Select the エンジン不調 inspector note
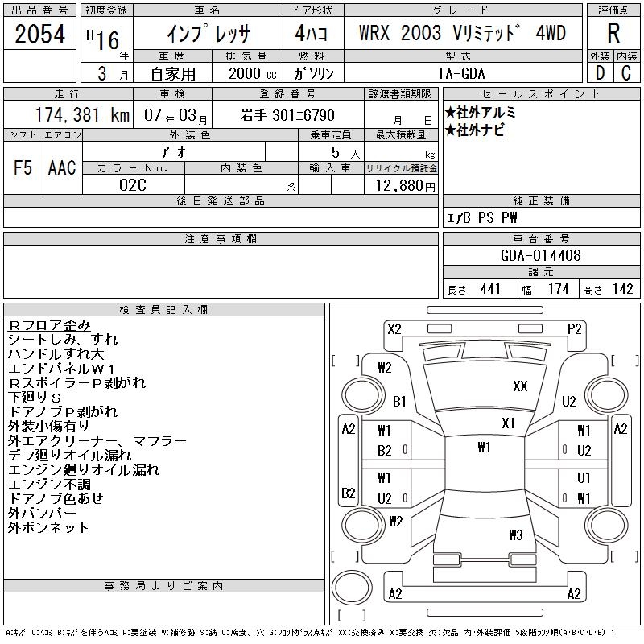The image size is (644, 644). (49, 485)
